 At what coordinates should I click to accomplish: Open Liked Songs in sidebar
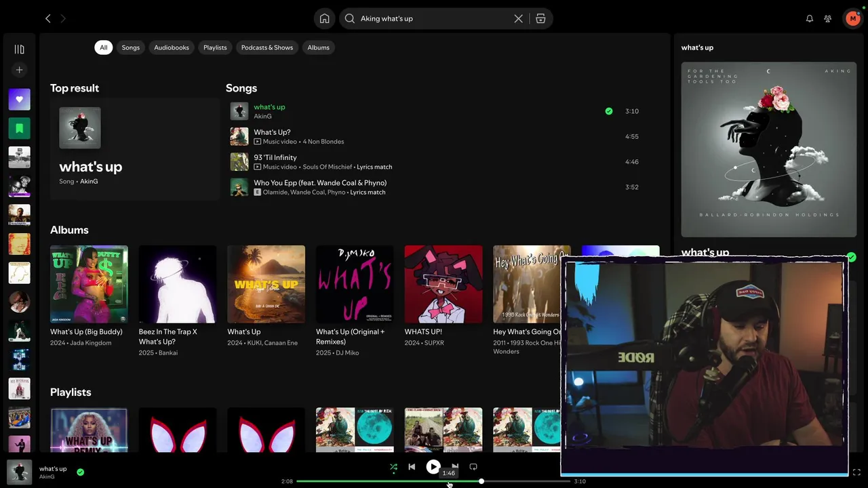19,99
